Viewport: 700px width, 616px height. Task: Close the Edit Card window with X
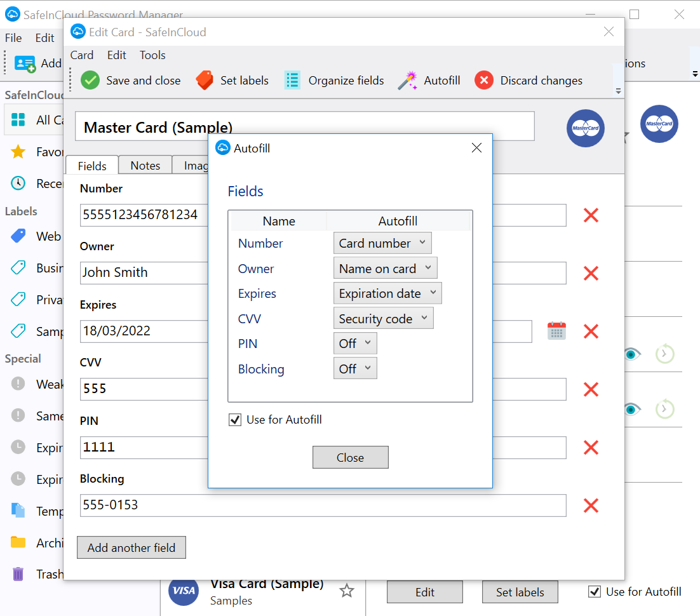point(609,31)
